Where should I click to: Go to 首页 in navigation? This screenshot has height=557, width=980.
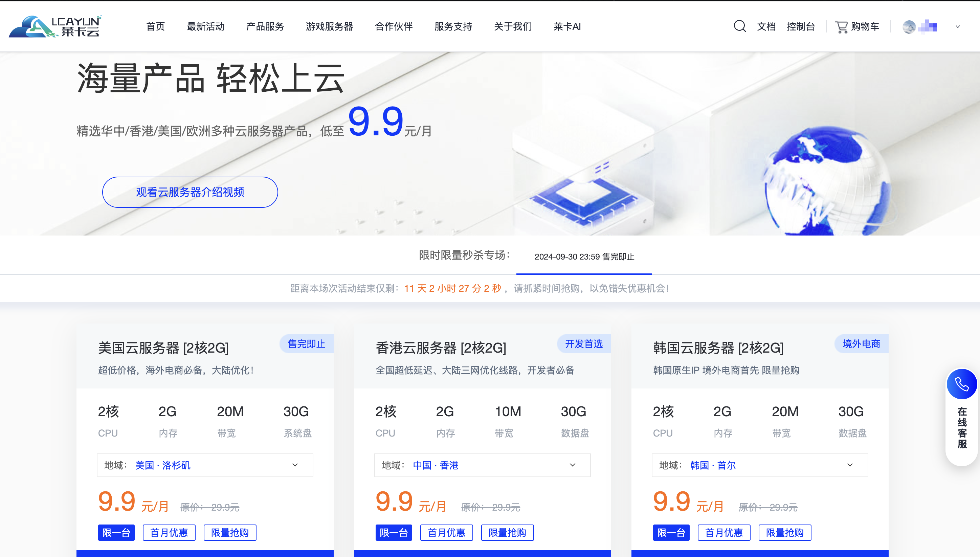coord(156,26)
